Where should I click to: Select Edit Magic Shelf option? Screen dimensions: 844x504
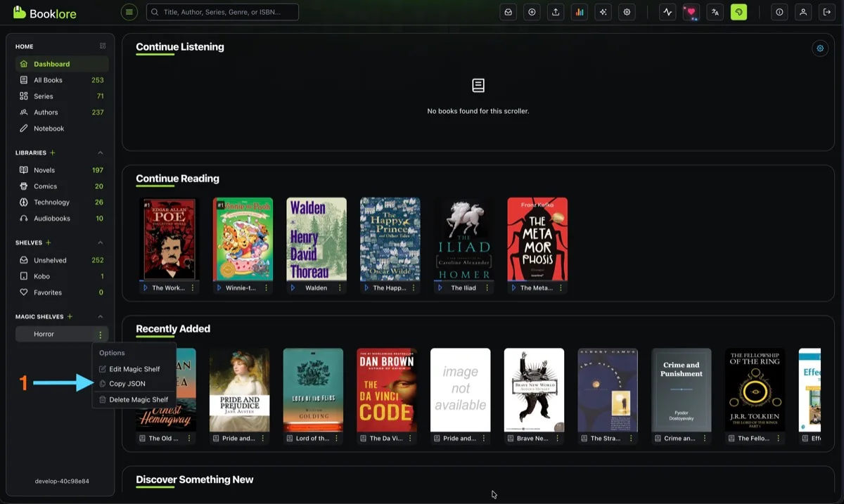point(134,369)
